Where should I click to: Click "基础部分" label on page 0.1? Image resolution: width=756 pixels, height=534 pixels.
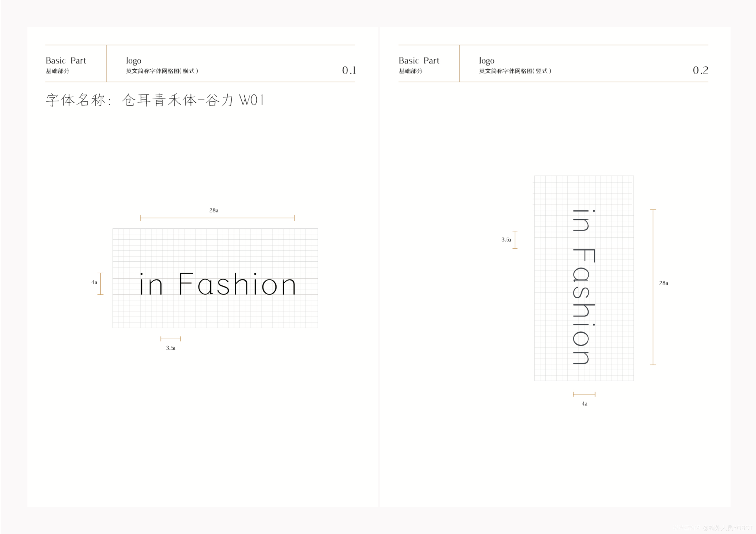(57, 71)
